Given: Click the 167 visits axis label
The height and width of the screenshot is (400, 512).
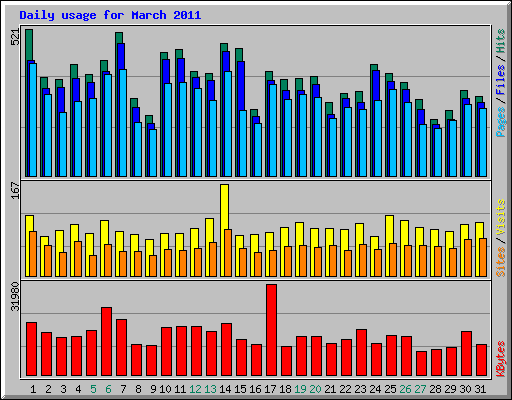Looking at the screenshot, I should (15, 190).
